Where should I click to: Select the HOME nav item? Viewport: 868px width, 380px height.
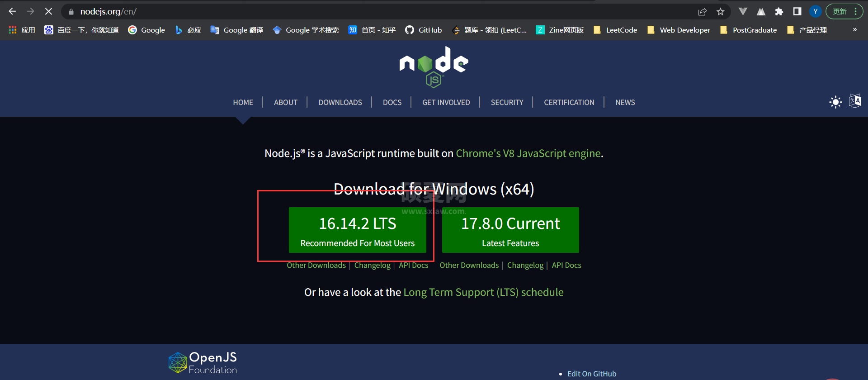pos(243,103)
